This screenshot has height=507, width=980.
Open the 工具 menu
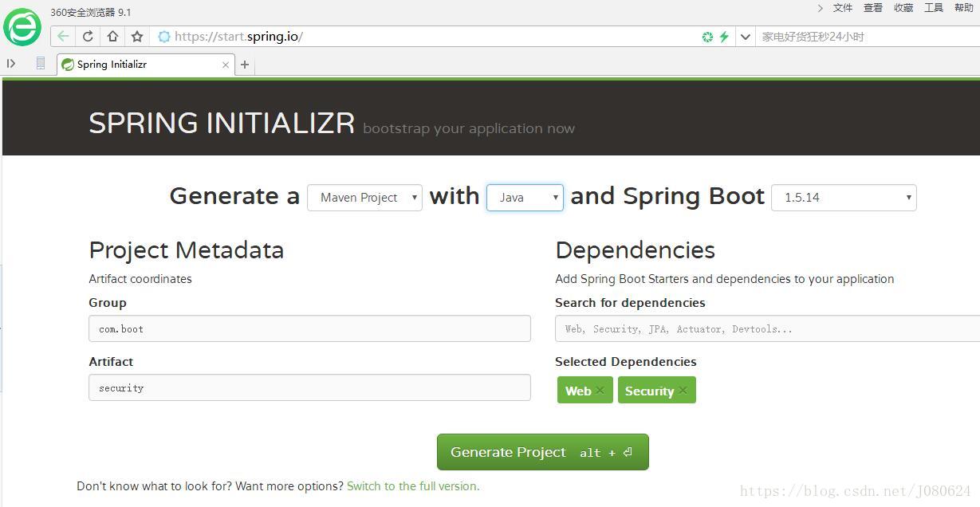click(933, 8)
